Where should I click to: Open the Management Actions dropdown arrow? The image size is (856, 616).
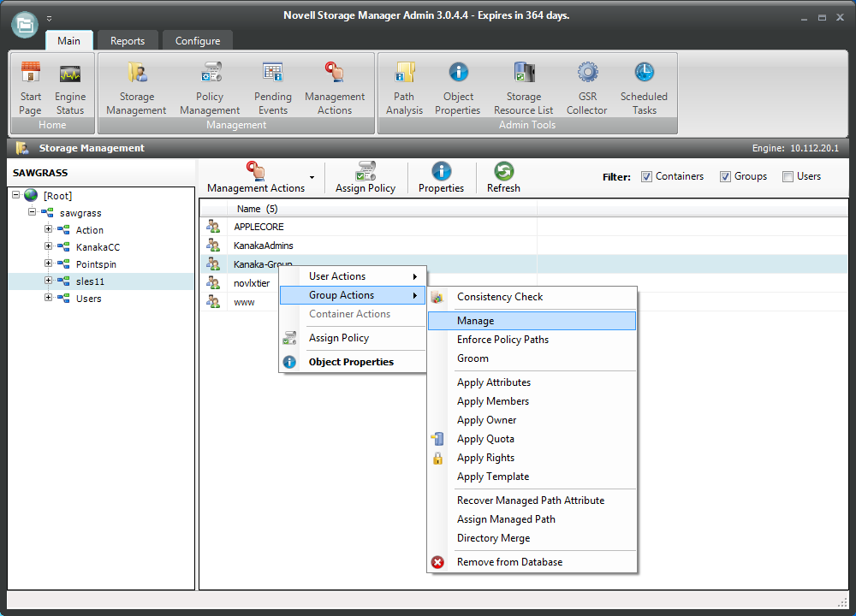[x=312, y=177]
